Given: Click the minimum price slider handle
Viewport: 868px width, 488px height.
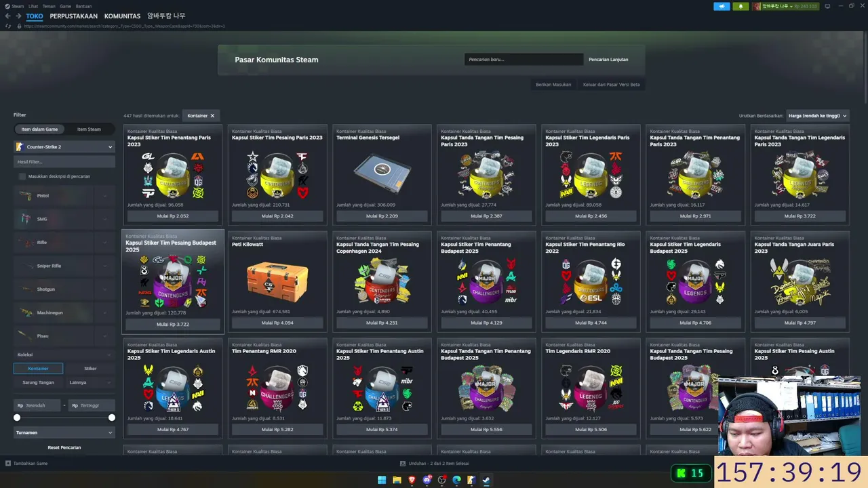Looking at the screenshot, I should [17, 418].
